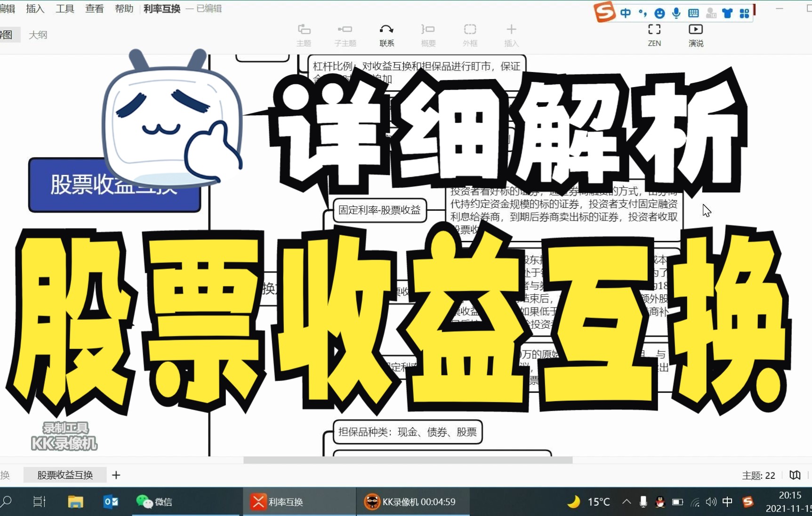
Task: Select the 担保品种类：现金、债券、股票 node
Action: [408, 432]
